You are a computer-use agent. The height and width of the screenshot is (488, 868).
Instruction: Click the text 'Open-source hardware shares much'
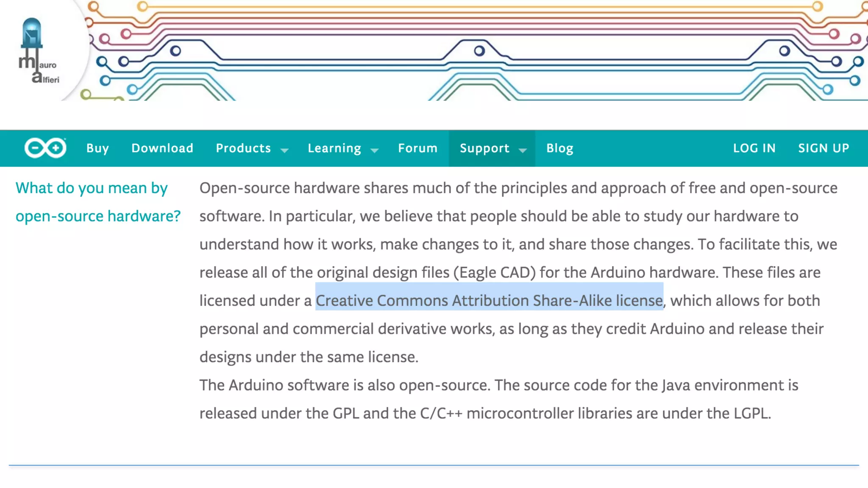325,188
